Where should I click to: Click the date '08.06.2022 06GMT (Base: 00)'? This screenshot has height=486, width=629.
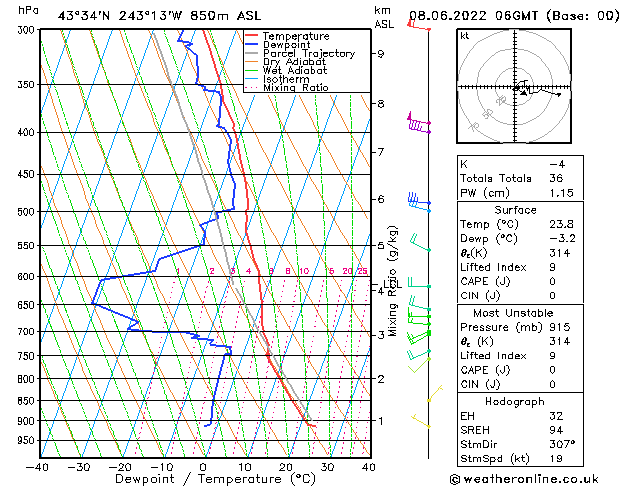tap(514, 16)
